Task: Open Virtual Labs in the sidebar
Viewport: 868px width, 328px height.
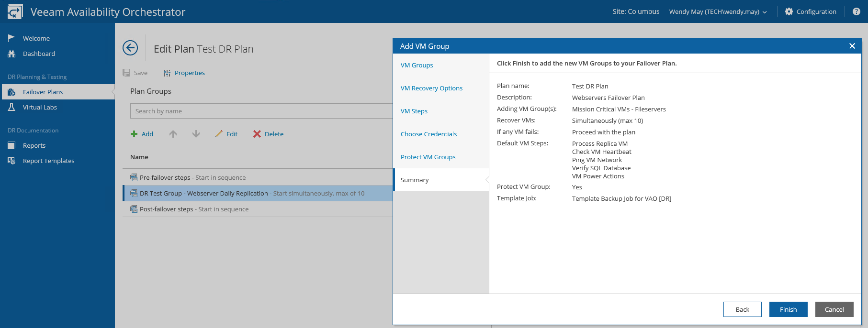Action: pos(40,107)
